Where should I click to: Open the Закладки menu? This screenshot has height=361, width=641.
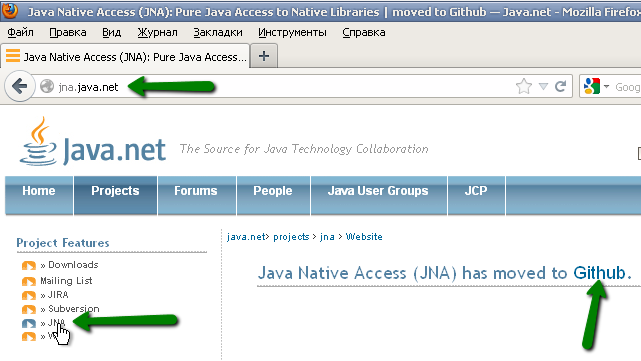coord(218,32)
